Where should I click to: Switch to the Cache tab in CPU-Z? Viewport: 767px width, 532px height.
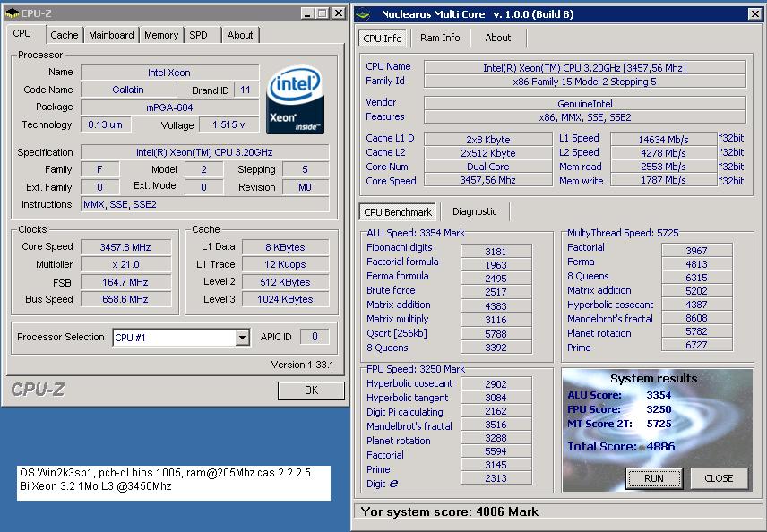[65, 35]
